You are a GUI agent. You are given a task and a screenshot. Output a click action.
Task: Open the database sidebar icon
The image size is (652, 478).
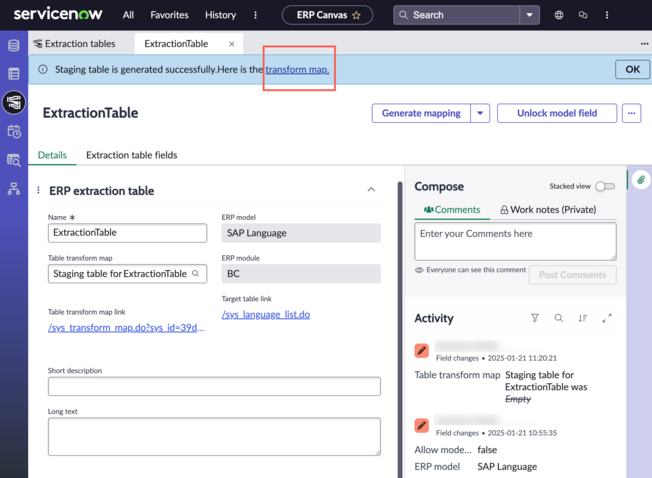pos(14,45)
